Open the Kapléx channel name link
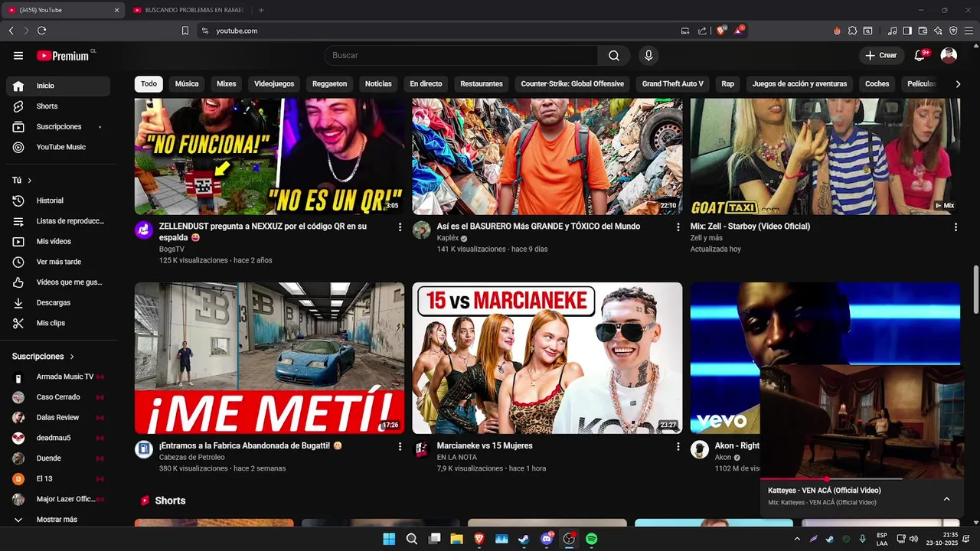 click(x=447, y=238)
